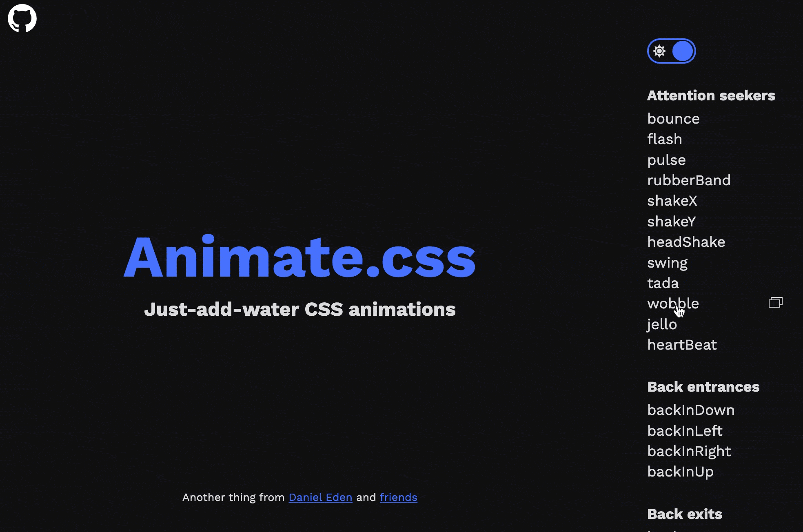Click the rubberBand animation entry
The height and width of the screenshot is (532, 803).
coord(688,180)
